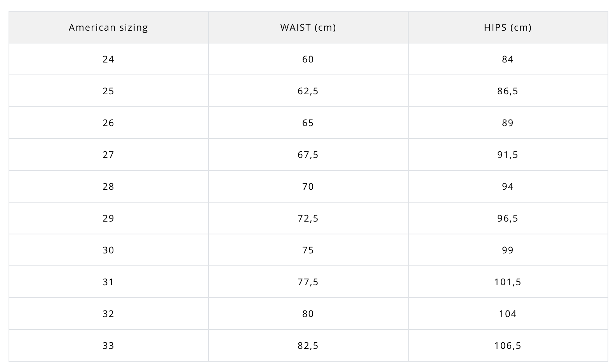
Task: Click the HIPS (cm) column header
Action: (508, 27)
